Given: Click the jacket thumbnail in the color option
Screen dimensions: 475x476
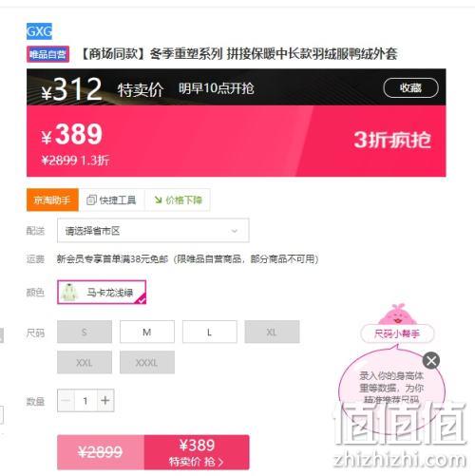Looking at the screenshot, I should click(70, 292).
